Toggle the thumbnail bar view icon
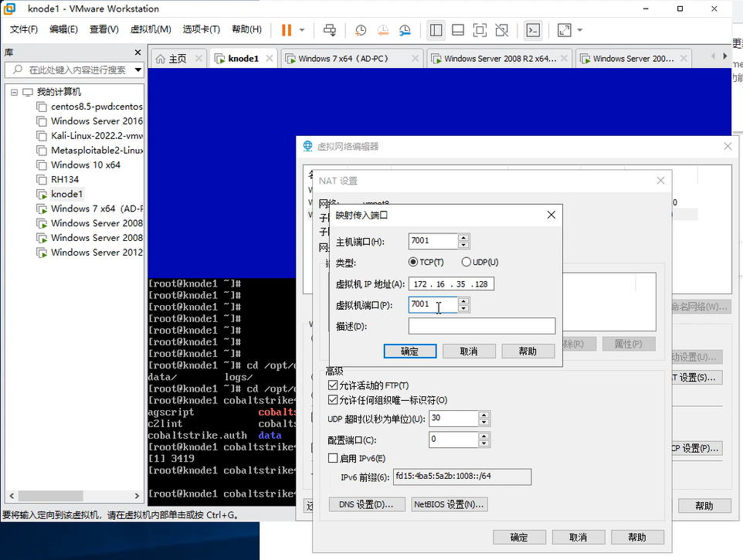Viewport: 743px width, 560px height. pos(458,30)
